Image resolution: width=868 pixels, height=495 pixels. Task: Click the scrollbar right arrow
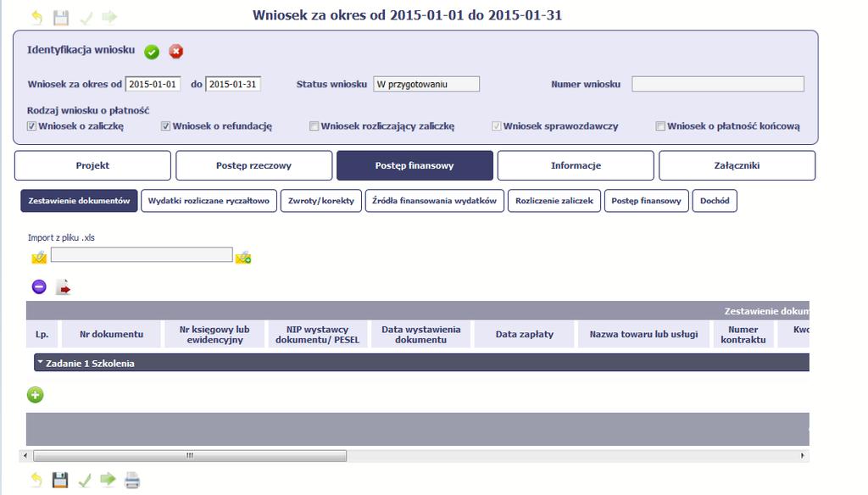802,456
